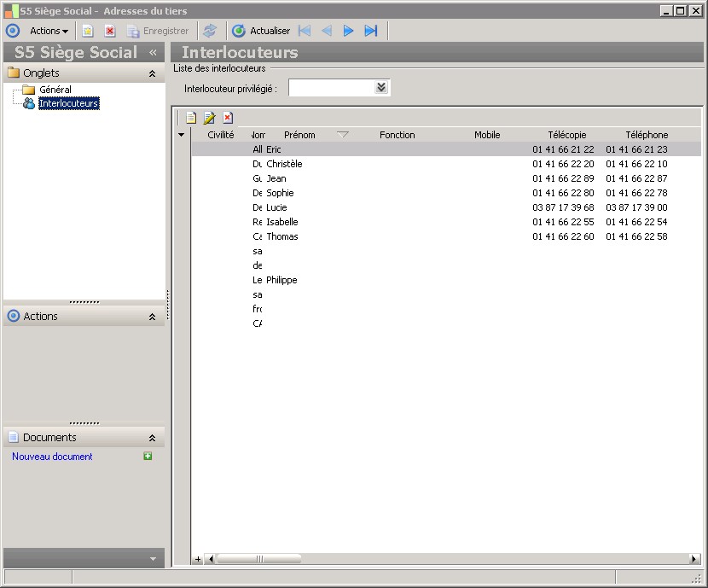Image resolution: width=708 pixels, height=588 pixels.
Task: Go to the last record arrow
Action: [371, 31]
